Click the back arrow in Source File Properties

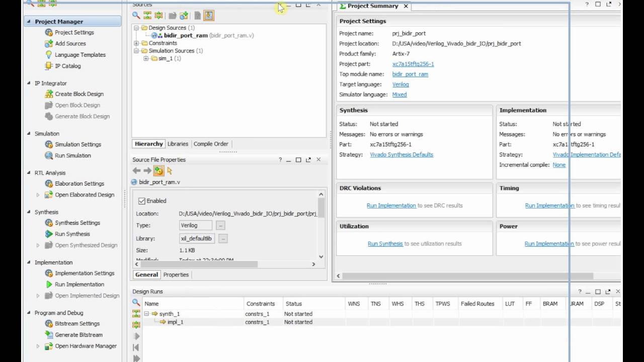coord(136,171)
